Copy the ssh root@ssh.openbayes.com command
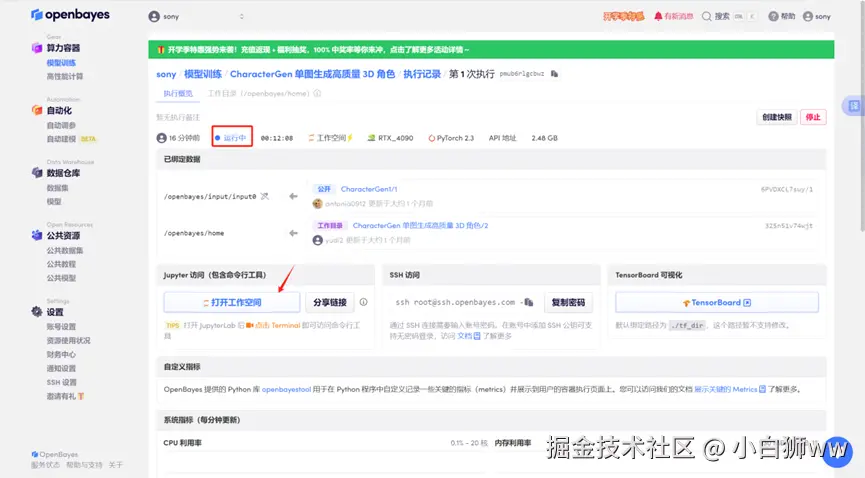 528,302
